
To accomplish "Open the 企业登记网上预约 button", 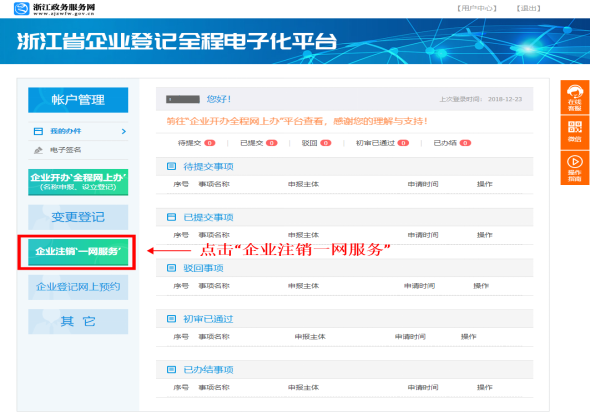I will [78, 287].
